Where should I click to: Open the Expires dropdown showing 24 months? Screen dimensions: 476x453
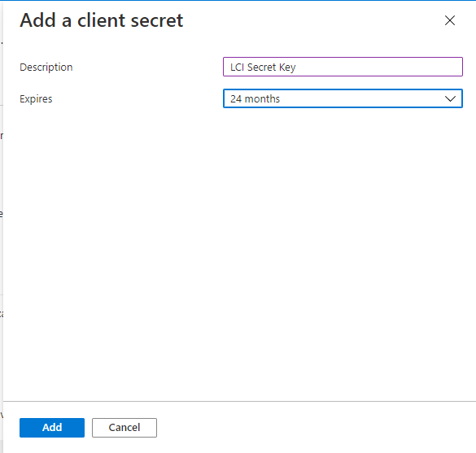click(x=343, y=98)
